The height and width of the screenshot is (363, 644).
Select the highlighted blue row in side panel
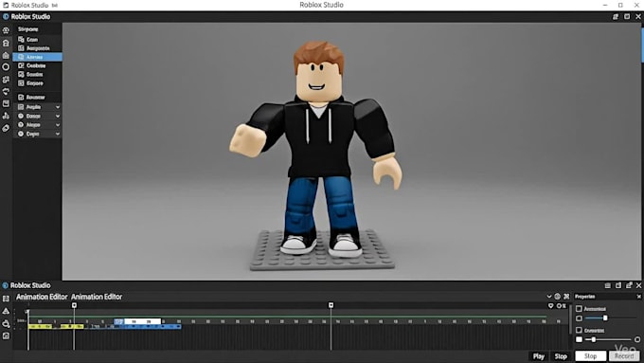coord(37,57)
